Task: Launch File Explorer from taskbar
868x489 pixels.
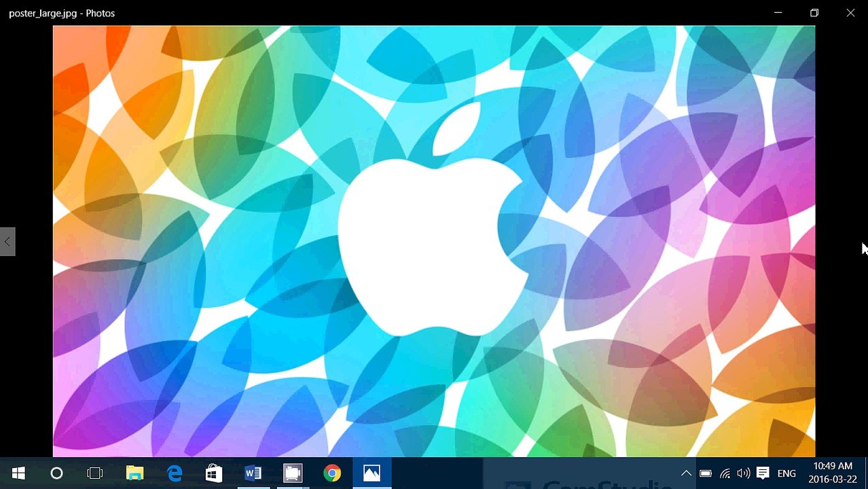Action: [134, 473]
